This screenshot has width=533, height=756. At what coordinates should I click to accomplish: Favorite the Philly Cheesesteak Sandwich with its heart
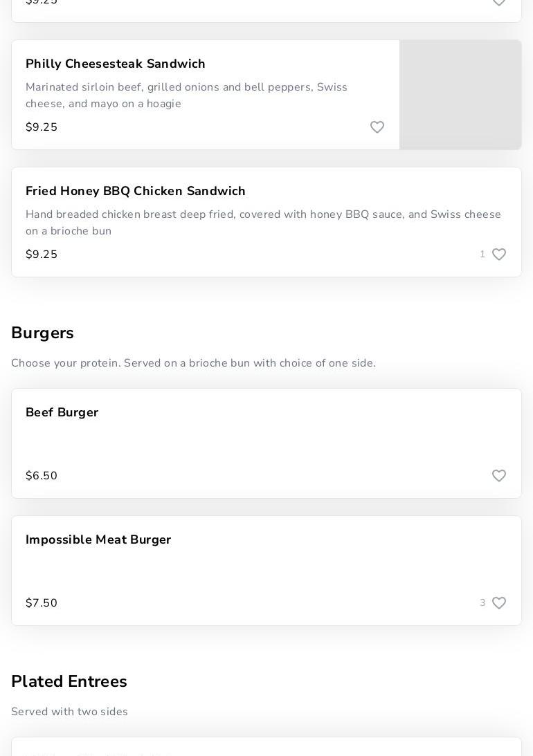point(377,127)
